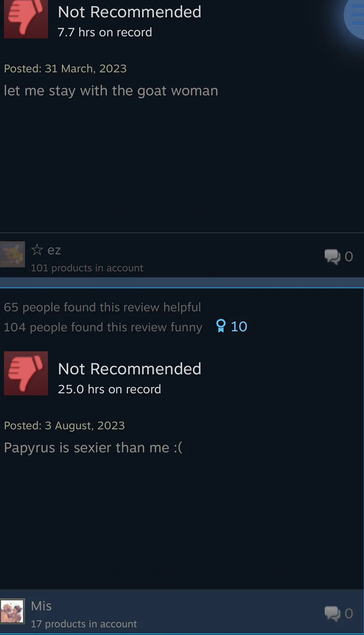The height and width of the screenshot is (635, 364).
Task: Click the 'Not Recommended' heading with 7.7 hrs
Action: 129,12
